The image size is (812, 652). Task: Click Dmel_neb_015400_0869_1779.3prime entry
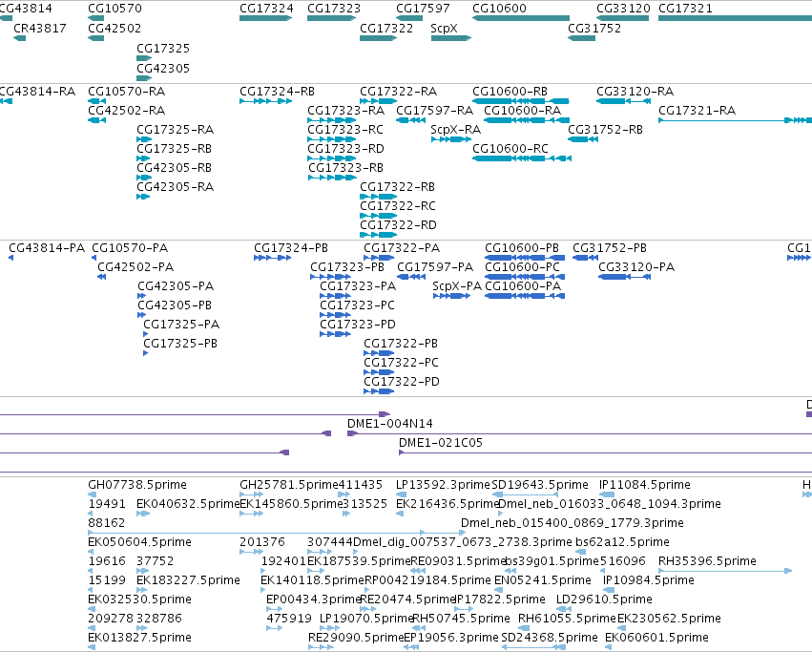[x=573, y=523]
